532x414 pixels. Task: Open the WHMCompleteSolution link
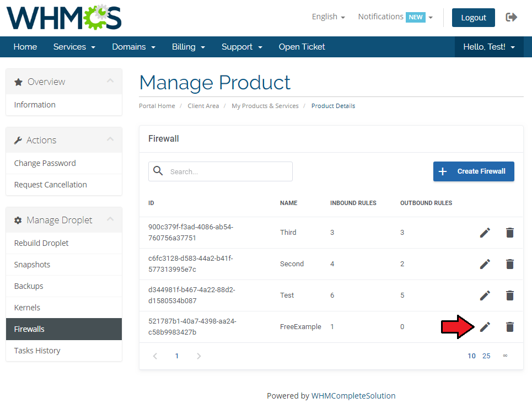[x=353, y=396]
